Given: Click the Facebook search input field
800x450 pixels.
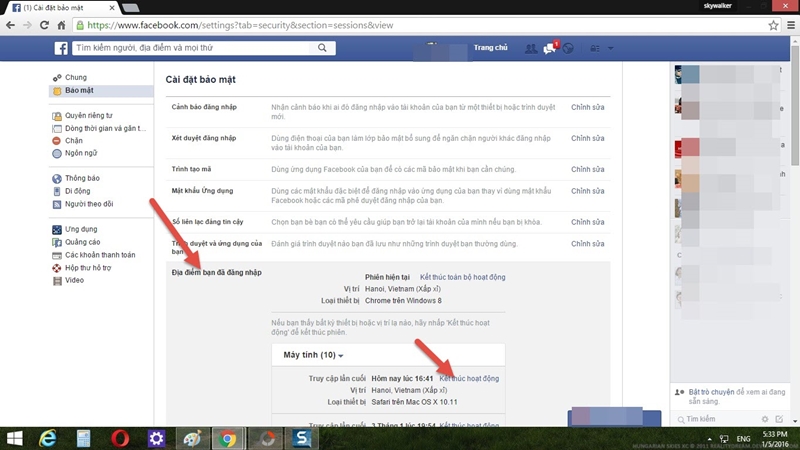Looking at the screenshot, I should pyautogui.click(x=192, y=47).
